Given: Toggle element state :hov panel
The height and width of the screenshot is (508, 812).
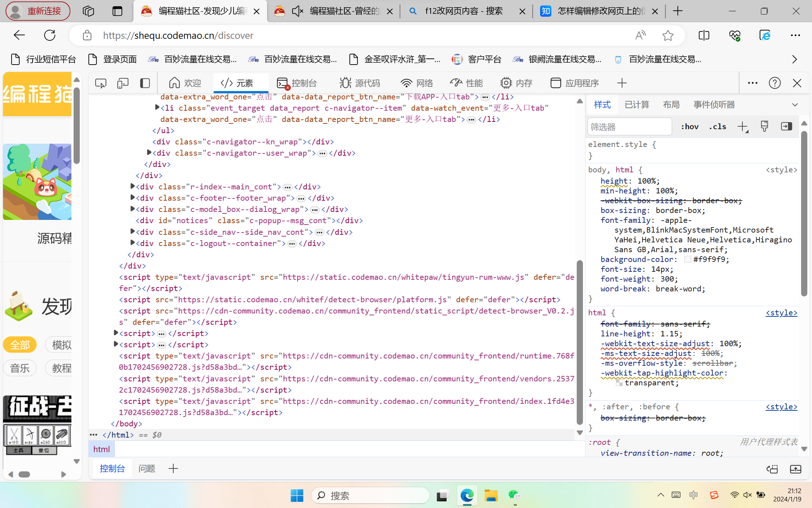Looking at the screenshot, I should (x=689, y=127).
